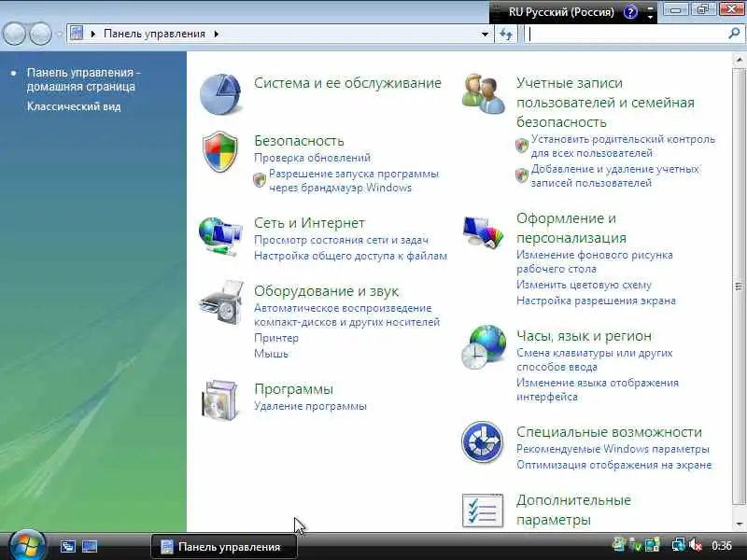This screenshot has width=747, height=560.
Task: Open Оборудование и звук heading
Action: pyautogui.click(x=326, y=290)
